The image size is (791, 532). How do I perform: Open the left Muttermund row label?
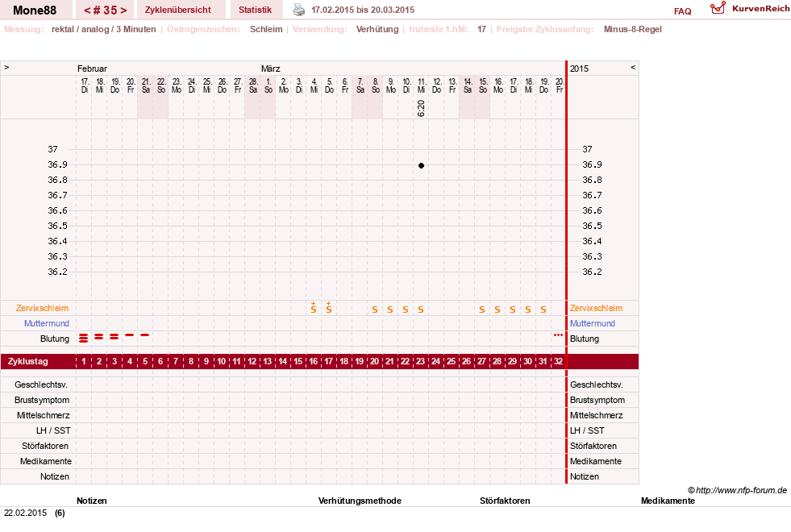47,323
